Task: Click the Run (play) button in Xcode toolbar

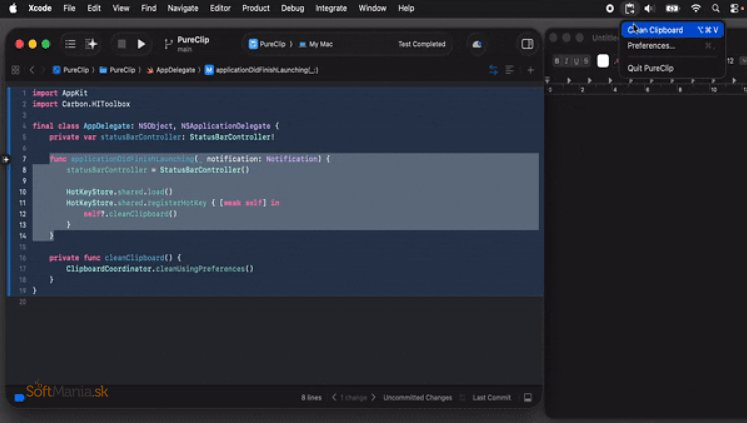Action: point(141,44)
